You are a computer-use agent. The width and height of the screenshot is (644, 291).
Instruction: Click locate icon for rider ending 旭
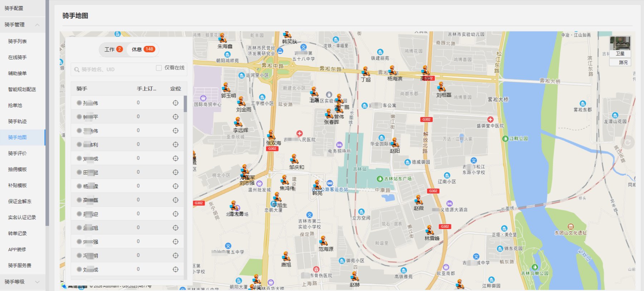point(175,228)
